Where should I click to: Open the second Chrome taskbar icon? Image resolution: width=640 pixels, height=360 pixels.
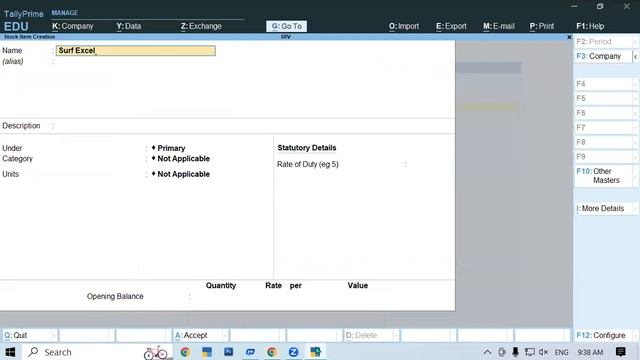[x=271, y=352]
